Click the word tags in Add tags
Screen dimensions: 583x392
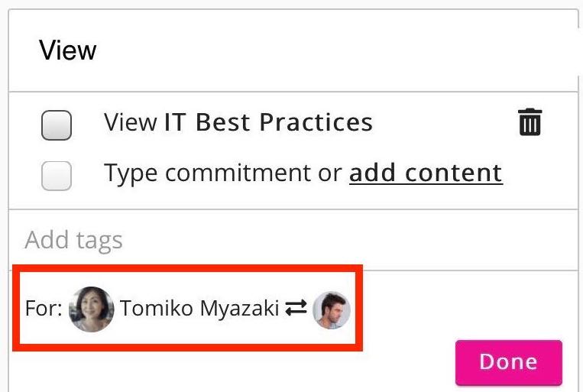click(x=100, y=240)
